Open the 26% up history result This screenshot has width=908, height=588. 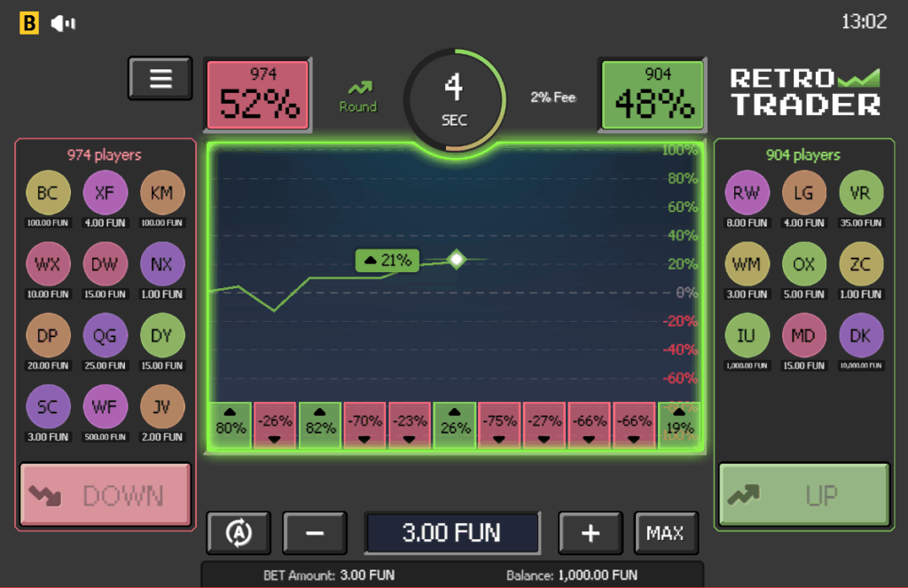point(455,425)
